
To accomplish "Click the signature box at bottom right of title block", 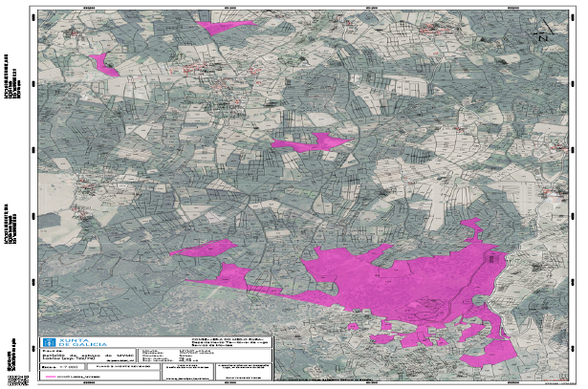I will click(x=244, y=372).
